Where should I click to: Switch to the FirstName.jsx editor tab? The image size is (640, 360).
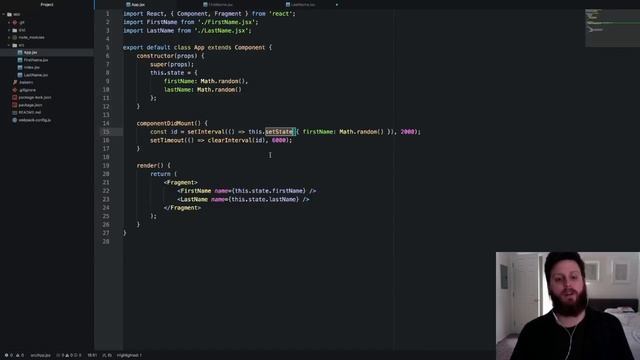(x=218, y=4)
